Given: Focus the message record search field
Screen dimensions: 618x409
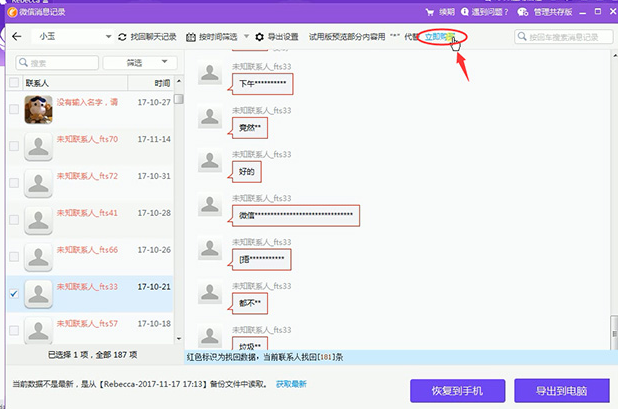Looking at the screenshot, I should [564, 37].
